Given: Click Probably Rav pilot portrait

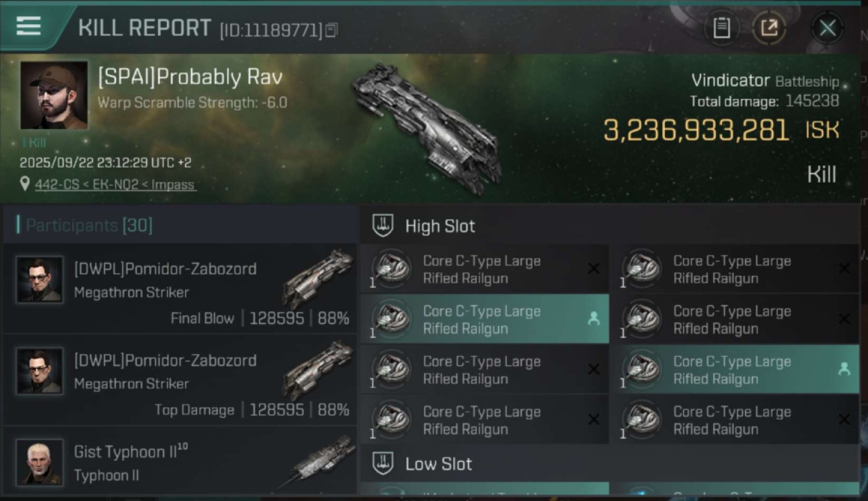Looking at the screenshot, I should coord(54,95).
